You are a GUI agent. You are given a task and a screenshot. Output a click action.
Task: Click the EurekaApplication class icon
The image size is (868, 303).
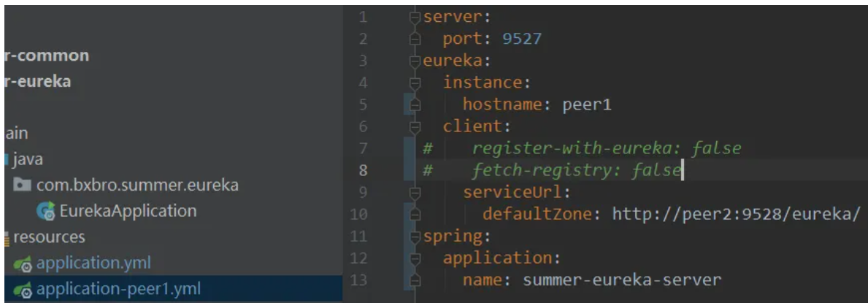pos(45,211)
